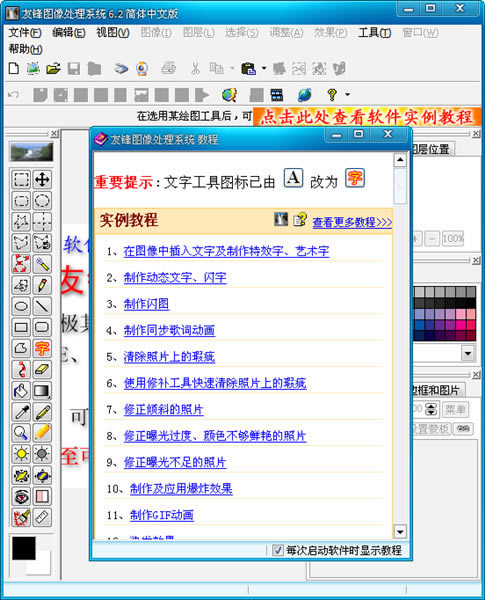Open the 工具(T) menu
This screenshot has width=485, height=600.
(x=374, y=33)
